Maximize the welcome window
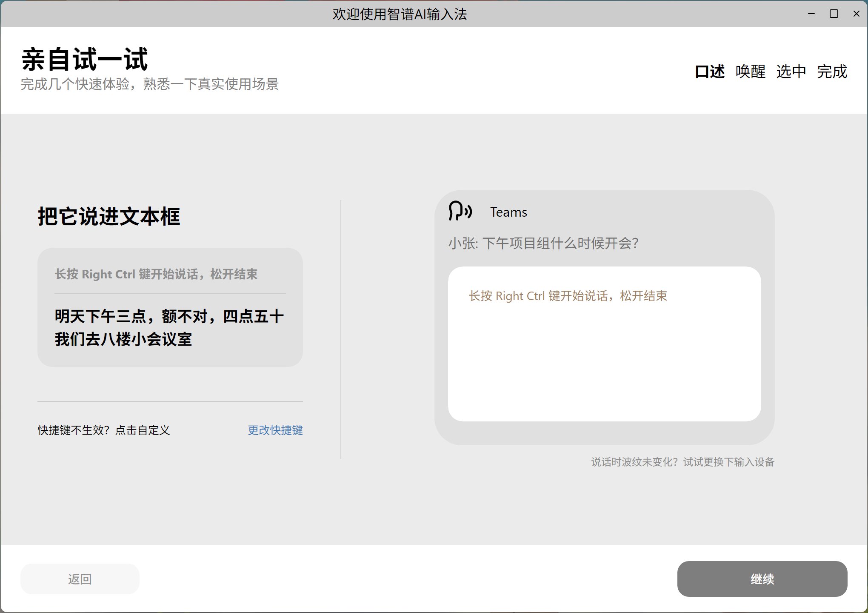The height and width of the screenshot is (613, 868). click(834, 14)
